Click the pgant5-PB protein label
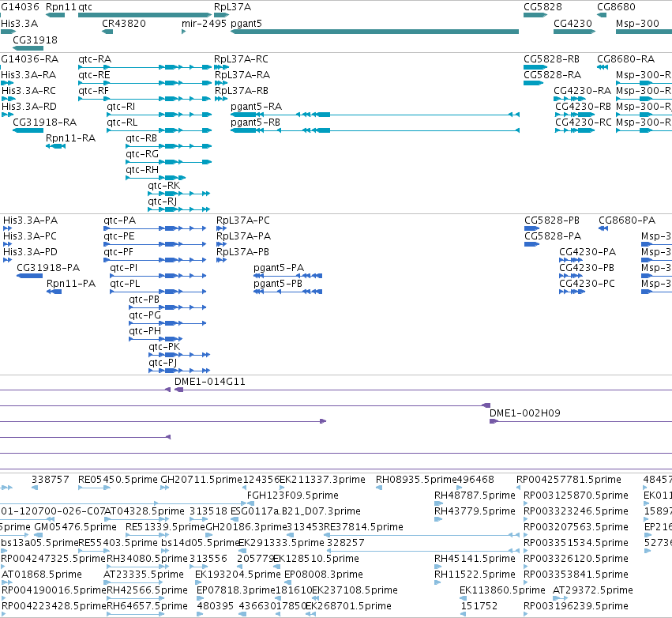 pos(278,284)
